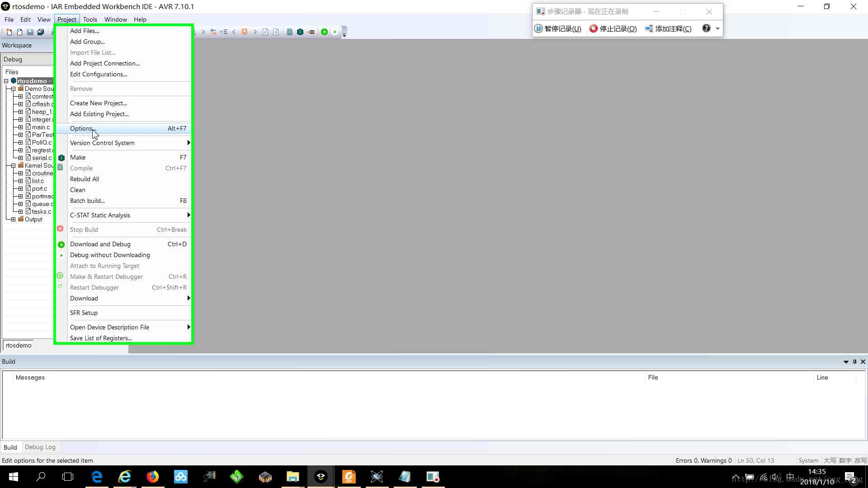The image size is (868, 488).
Task: Select main.c in workspace tree
Action: [x=41, y=127]
